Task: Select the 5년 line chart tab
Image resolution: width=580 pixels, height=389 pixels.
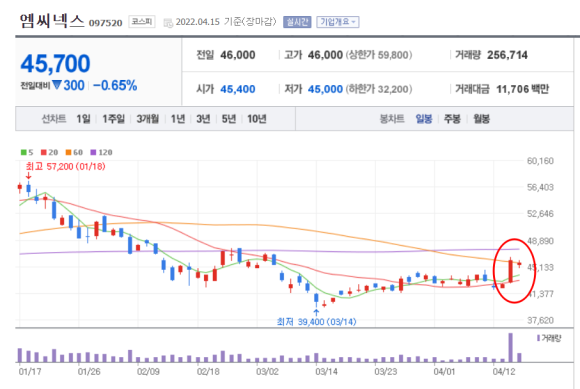Action: [229, 119]
